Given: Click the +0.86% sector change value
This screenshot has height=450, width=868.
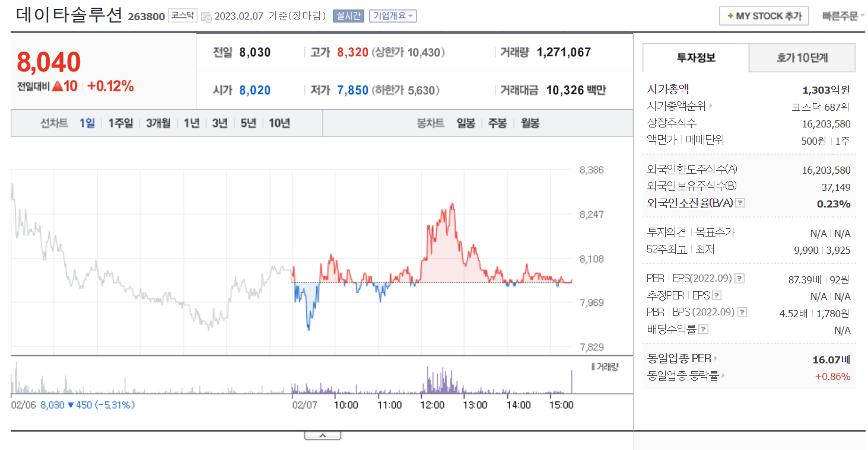Looking at the screenshot, I should pyautogui.click(x=832, y=376).
